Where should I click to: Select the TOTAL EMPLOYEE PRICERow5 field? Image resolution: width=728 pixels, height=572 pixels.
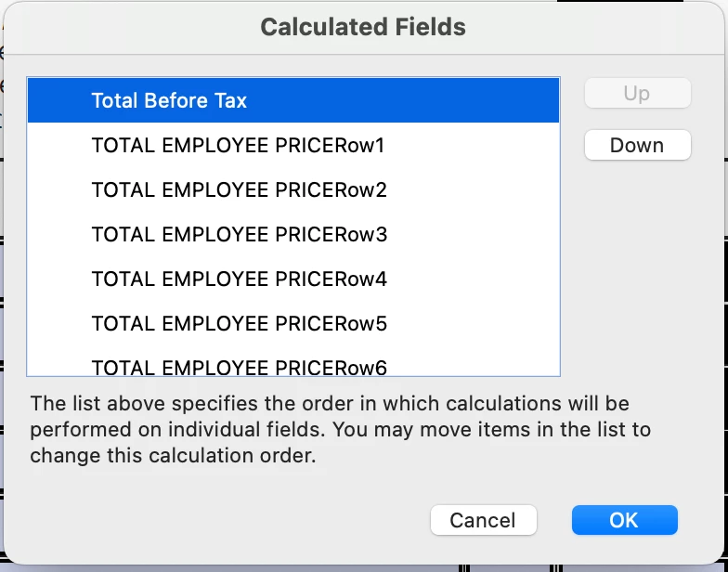(239, 324)
